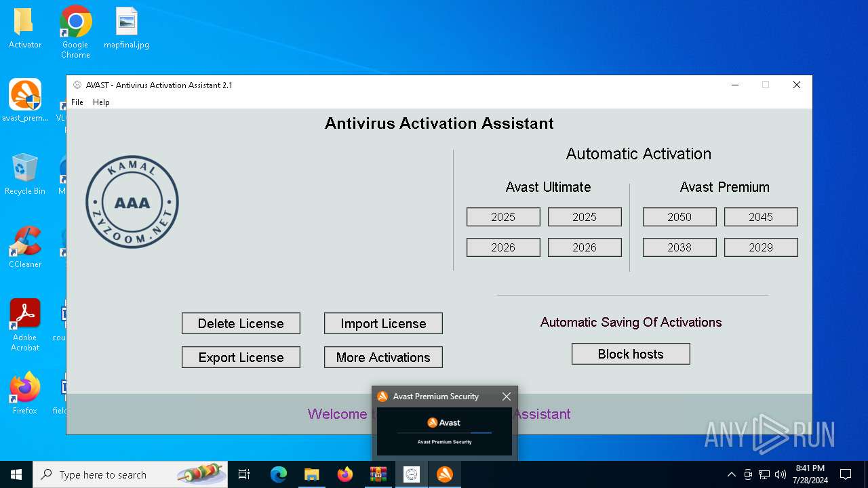Image resolution: width=868 pixels, height=488 pixels.
Task: Close the Avast Premium Security preview popup
Action: pyautogui.click(x=507, y=396)
